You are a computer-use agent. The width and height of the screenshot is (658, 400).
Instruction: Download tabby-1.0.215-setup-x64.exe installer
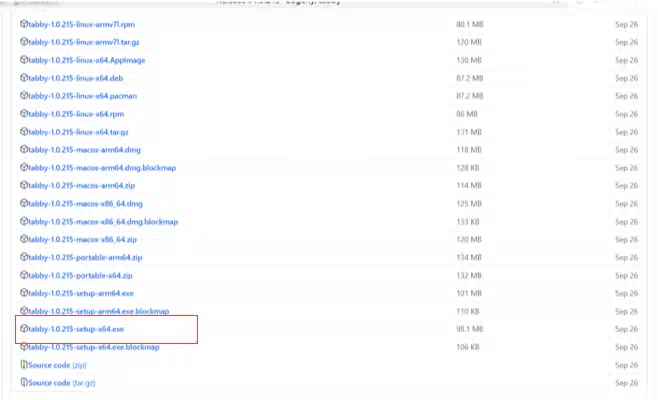click(76, 329)
